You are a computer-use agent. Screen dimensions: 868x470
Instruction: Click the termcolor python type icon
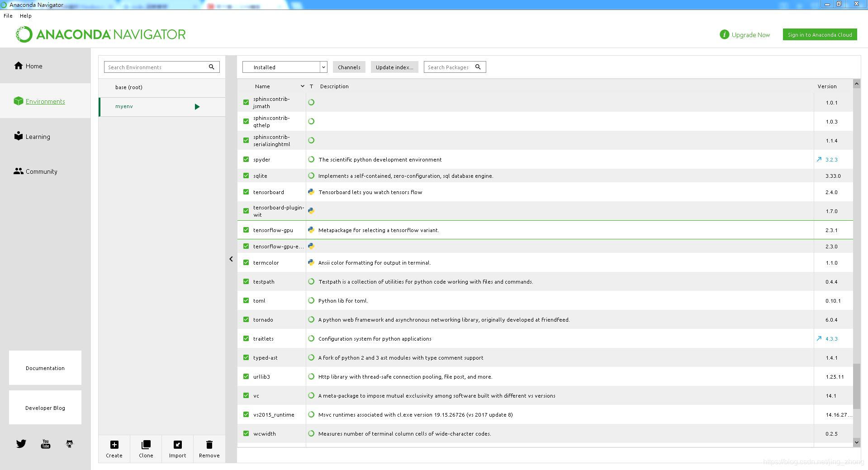coord(311,262)
